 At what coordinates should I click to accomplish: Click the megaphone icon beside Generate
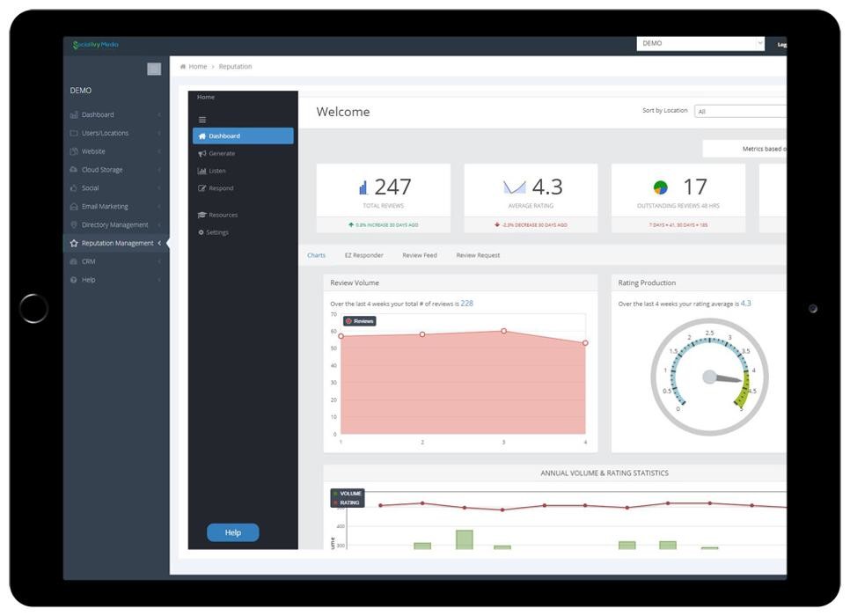pos(202,154)
